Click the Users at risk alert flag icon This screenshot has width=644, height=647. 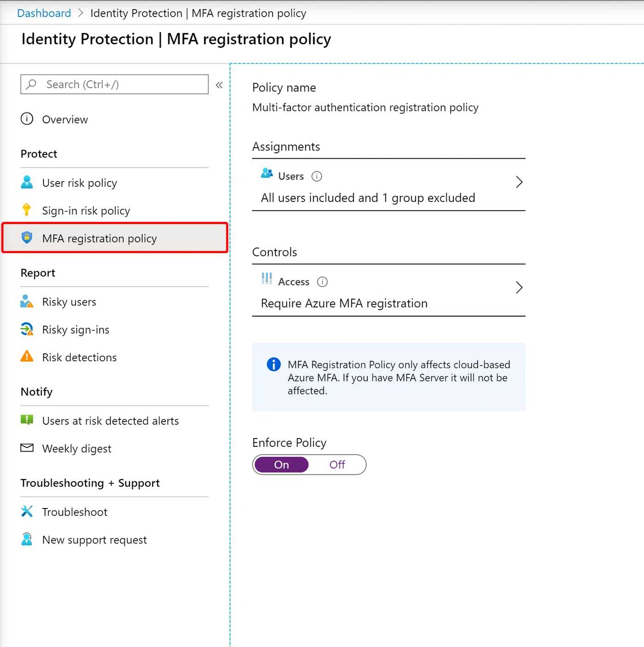pyautogui.click(x=27, y=420)
